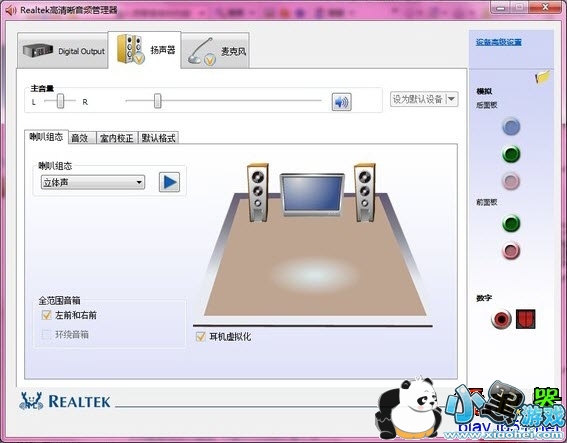
Task: Click the right speaker in room diagram
Action: pyautogui.click(x=364, y=192)
